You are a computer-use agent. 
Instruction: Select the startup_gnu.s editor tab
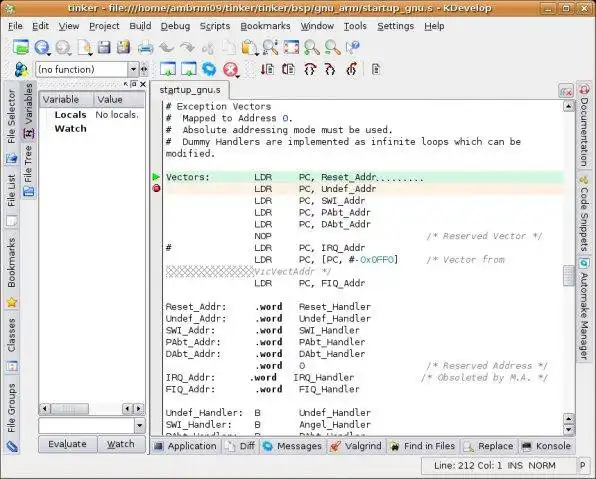[190, 90]
